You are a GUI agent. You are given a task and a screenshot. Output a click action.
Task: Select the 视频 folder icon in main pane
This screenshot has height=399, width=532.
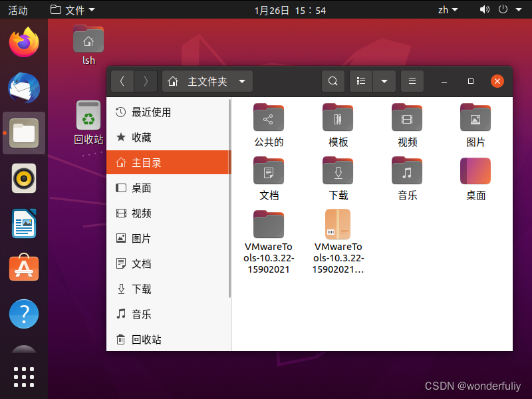point(407,118)
